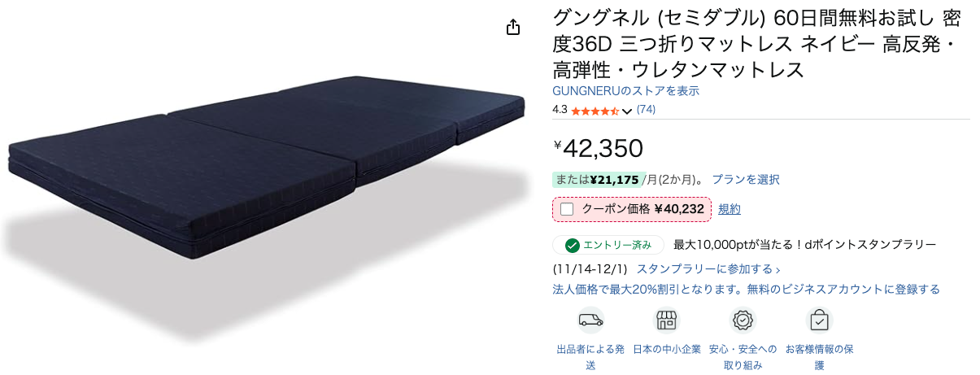980x375 pixels.
Task: Open the 74 reviews count link
Action: pyautogui.click(x=646, y=109)
